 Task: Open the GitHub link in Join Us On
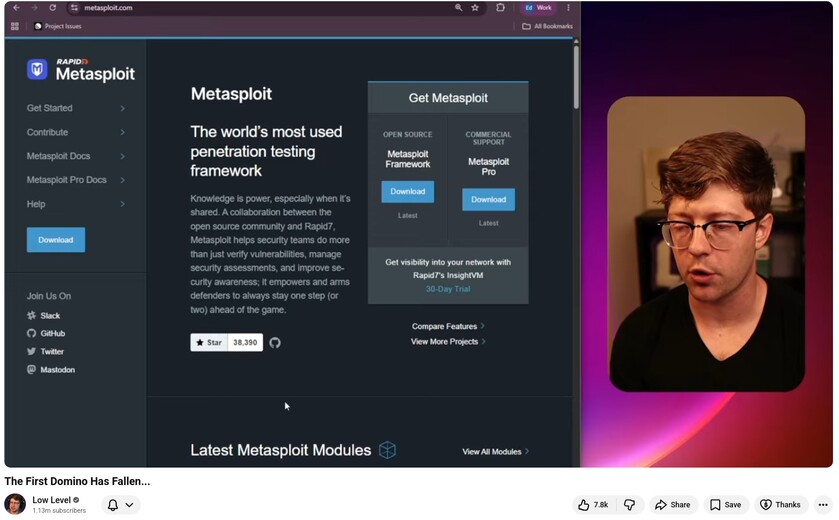click(46, 333)
